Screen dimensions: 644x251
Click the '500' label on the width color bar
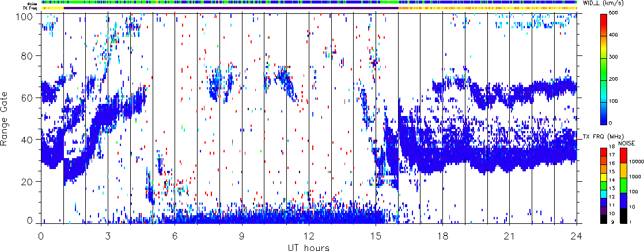615,14
